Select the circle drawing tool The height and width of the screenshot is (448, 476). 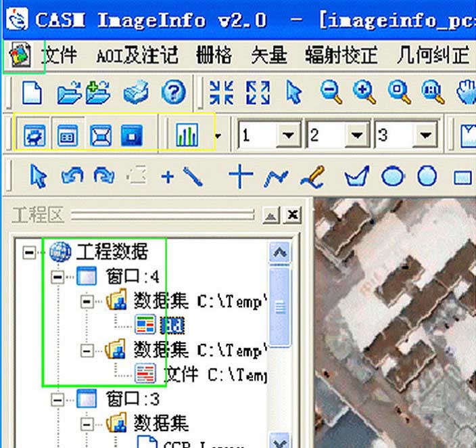coord(427,176)
